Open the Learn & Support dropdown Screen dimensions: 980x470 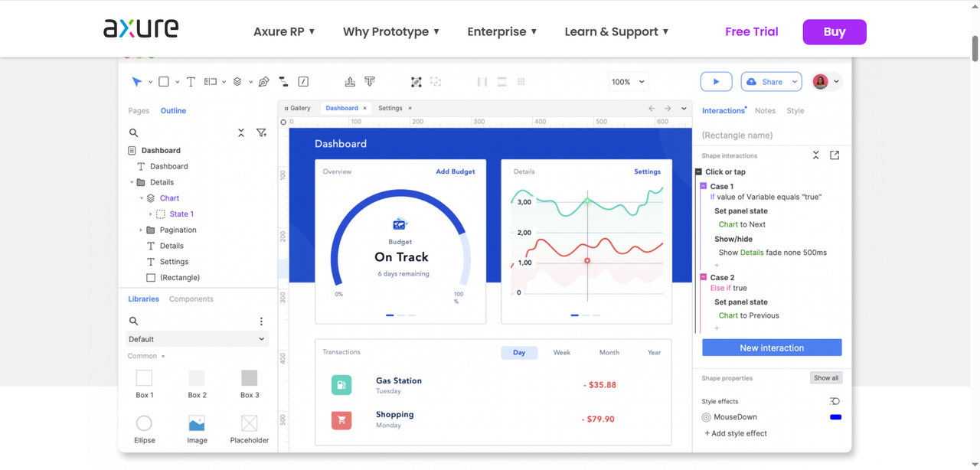(617, 31)
